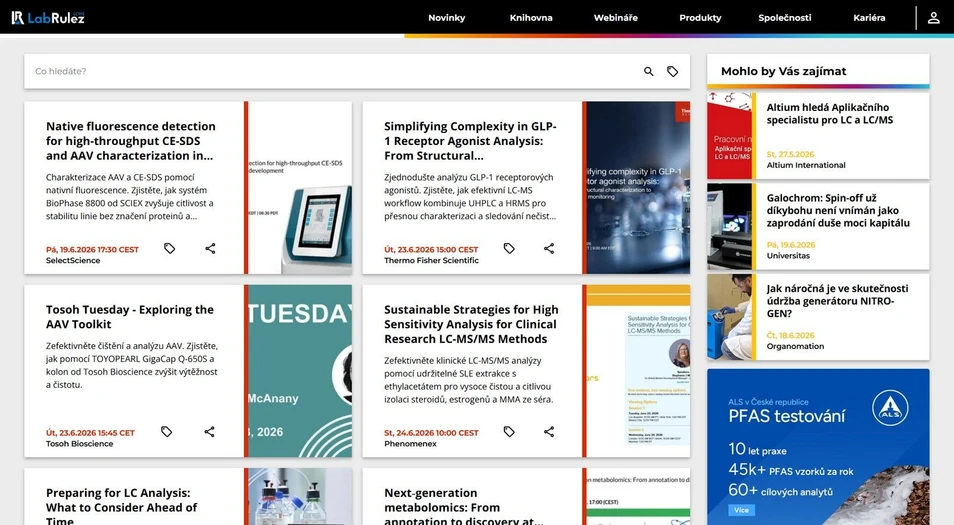The height and width of the screenshot is (525, 954).
Task: Open the Společnosti menu
Action: click(785, 18)
